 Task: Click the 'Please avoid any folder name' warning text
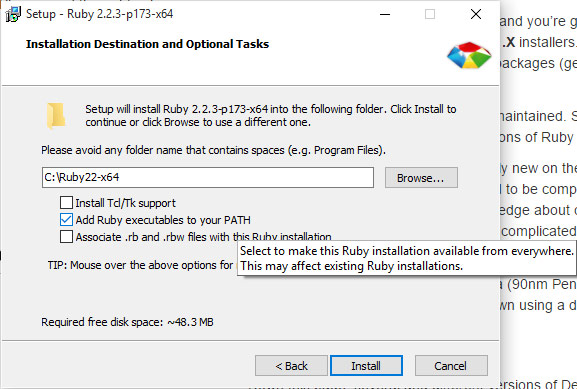[x=213, y=150]
